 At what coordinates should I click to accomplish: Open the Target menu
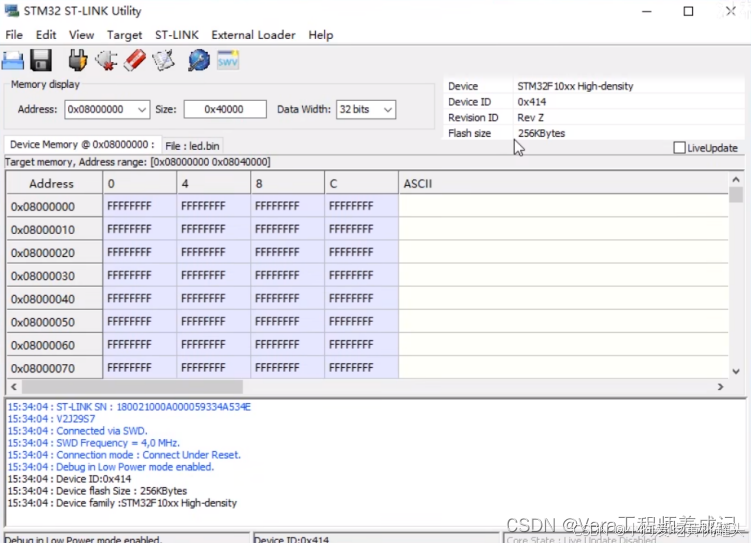click(124, 35)
